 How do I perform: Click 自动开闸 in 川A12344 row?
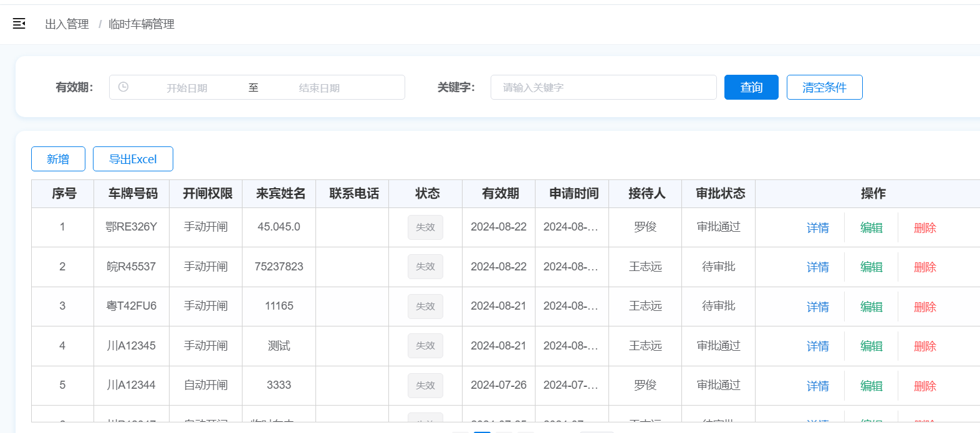coord(206,385)
